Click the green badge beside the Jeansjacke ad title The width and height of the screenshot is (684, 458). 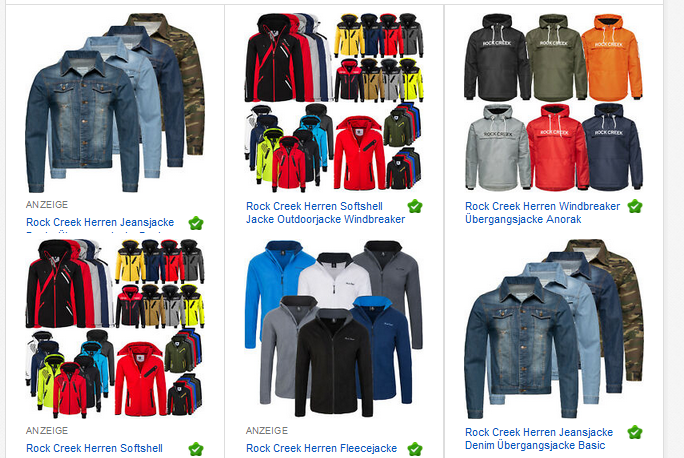tap(196, 223)
